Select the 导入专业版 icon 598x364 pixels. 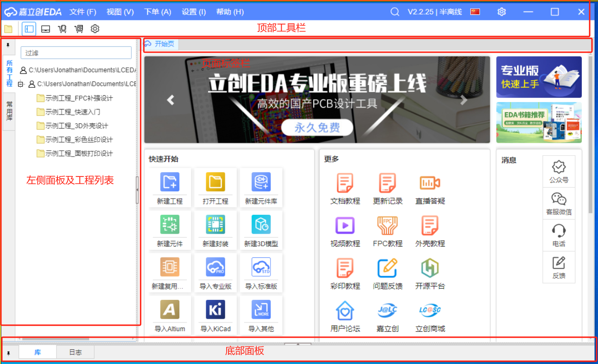[x=216, y=267]
